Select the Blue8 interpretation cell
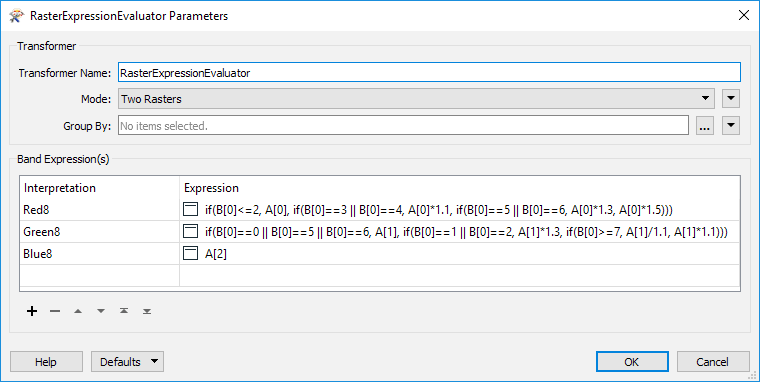Image resolution: width=760 pixels, height=382 pixels. [x=99, y=254]
